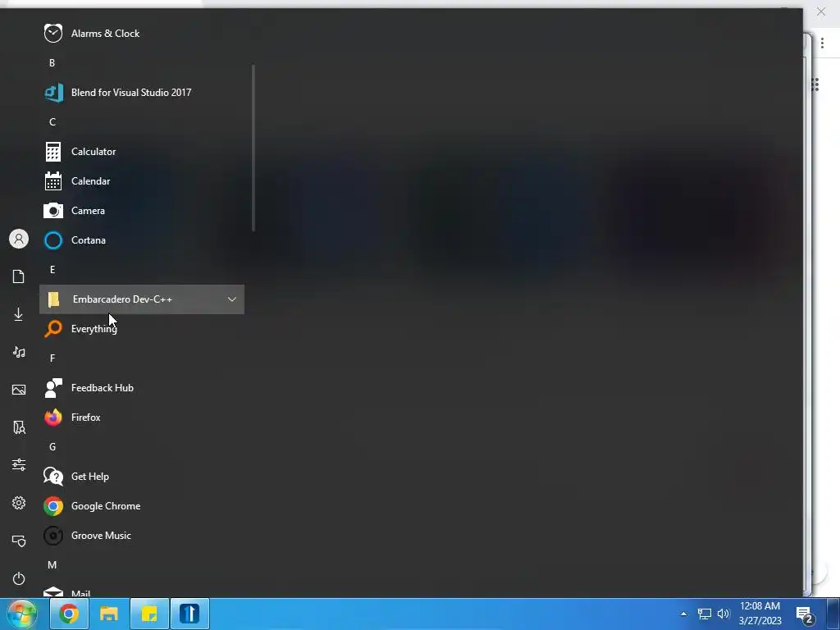The width and height of the screenshot is (840, 630).
Task: Open the taskbar clock and date
Action: (x=760, y=614)
